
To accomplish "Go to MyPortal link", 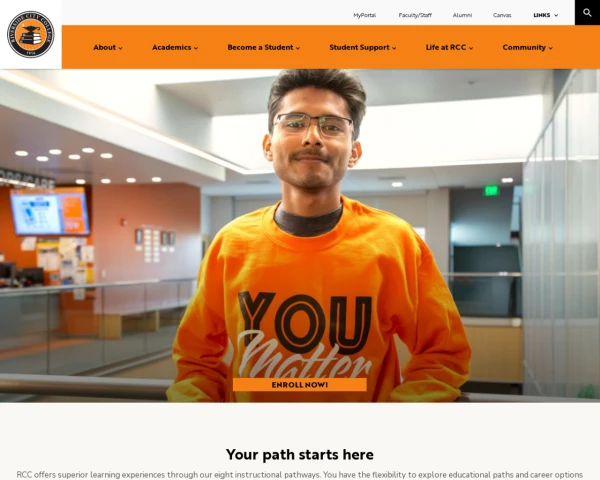I will pyautogui.click(x=364, y=15).
